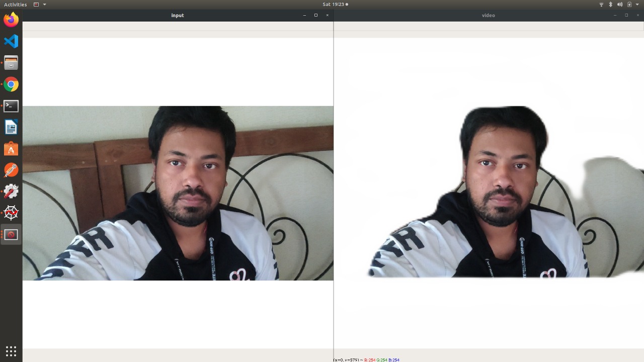644x362 pixels.
Task: Open the Tweaks utility from the dock
Action: (x=11, y=191)
